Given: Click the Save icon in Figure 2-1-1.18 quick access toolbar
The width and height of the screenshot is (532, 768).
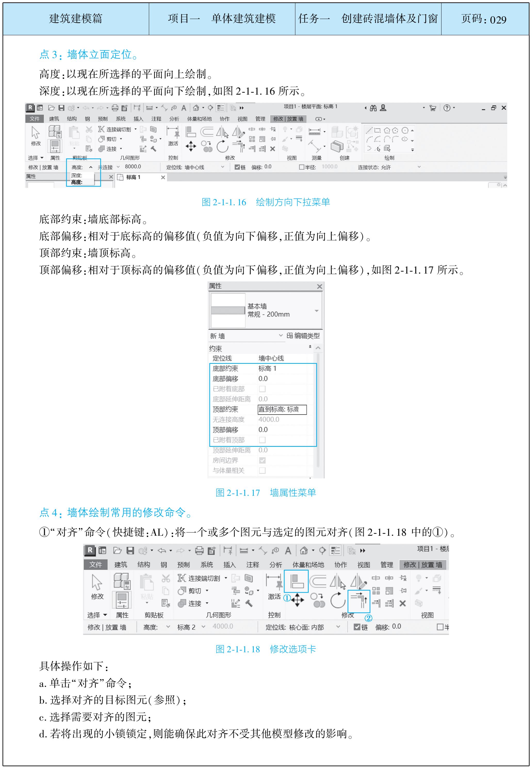Looking at the screenshot, I should tap(130, 551).
